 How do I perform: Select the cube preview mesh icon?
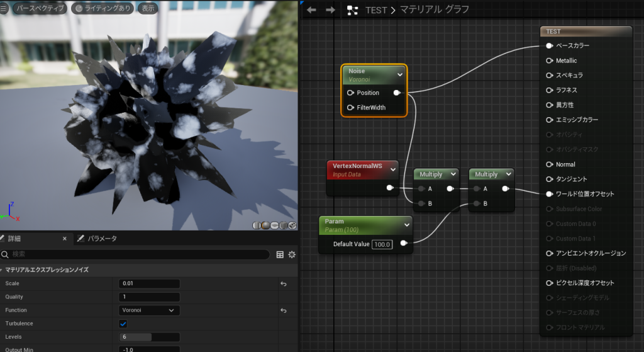284,225
